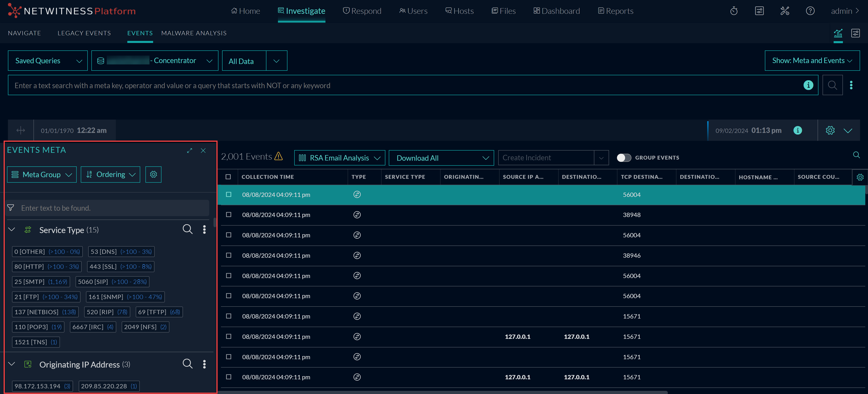Check the select-all events header checkbox
868x394 pixels.
tap(228, 177)
